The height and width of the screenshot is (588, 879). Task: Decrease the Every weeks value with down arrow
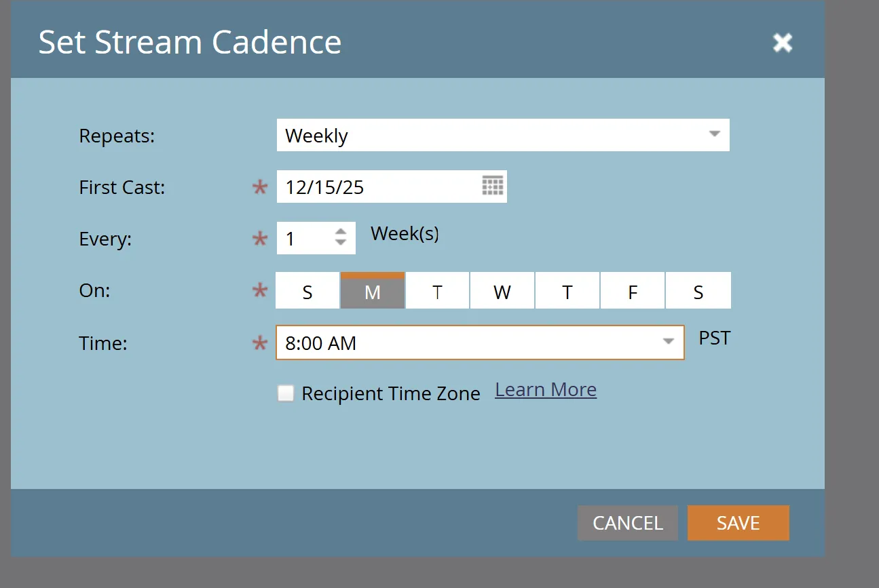click(x=341, y=243)
